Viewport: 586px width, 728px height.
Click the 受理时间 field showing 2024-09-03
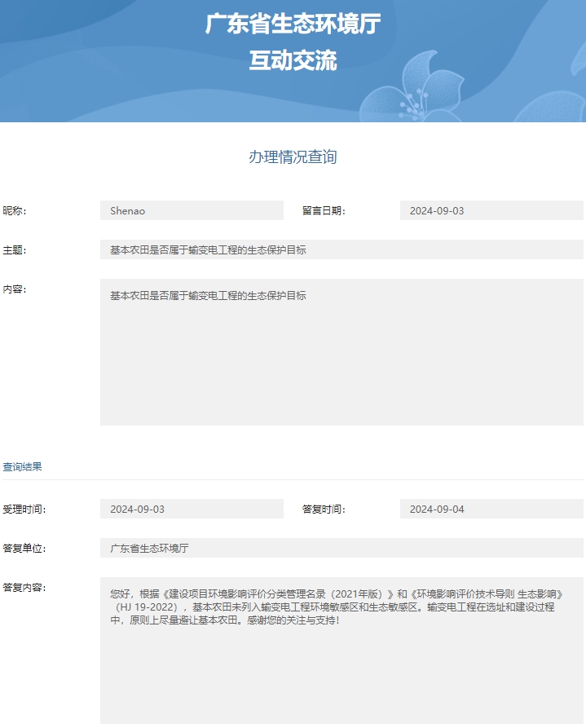(192, 509)
